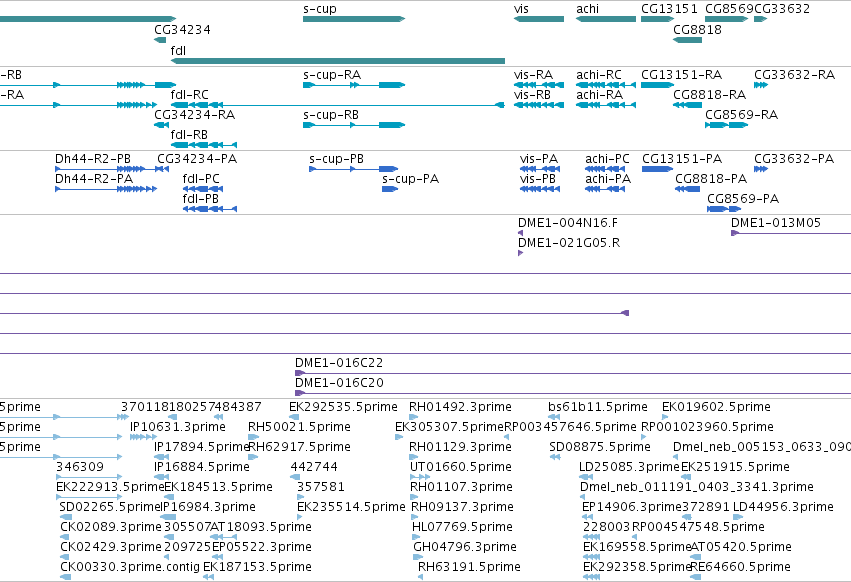Select transcript s-cup-RB
851x582 pixels.
354,125
